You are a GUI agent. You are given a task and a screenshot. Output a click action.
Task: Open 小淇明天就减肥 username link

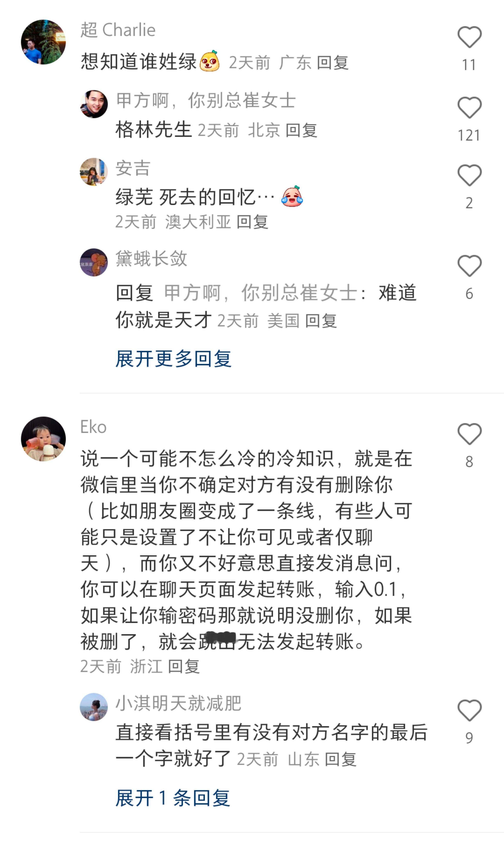(178, 703)
